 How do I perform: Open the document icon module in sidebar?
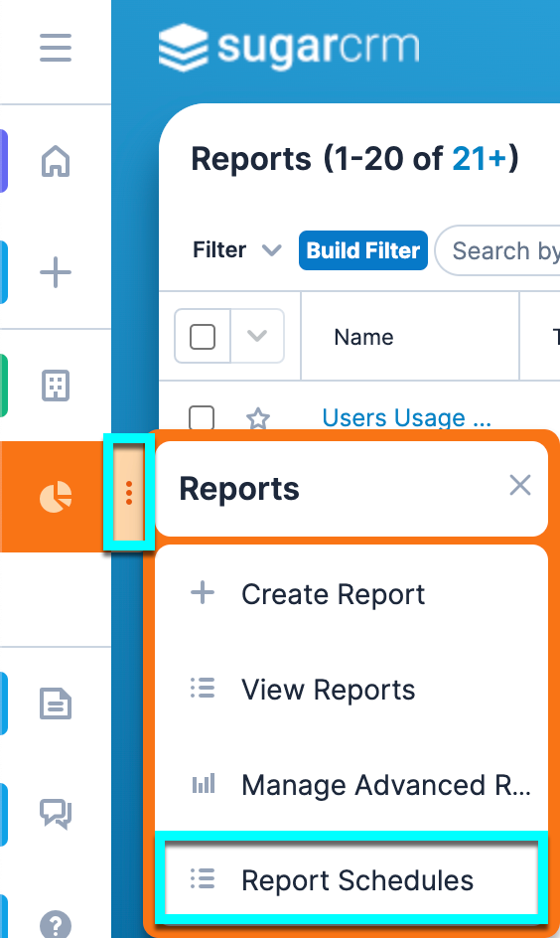click(56, 703)
